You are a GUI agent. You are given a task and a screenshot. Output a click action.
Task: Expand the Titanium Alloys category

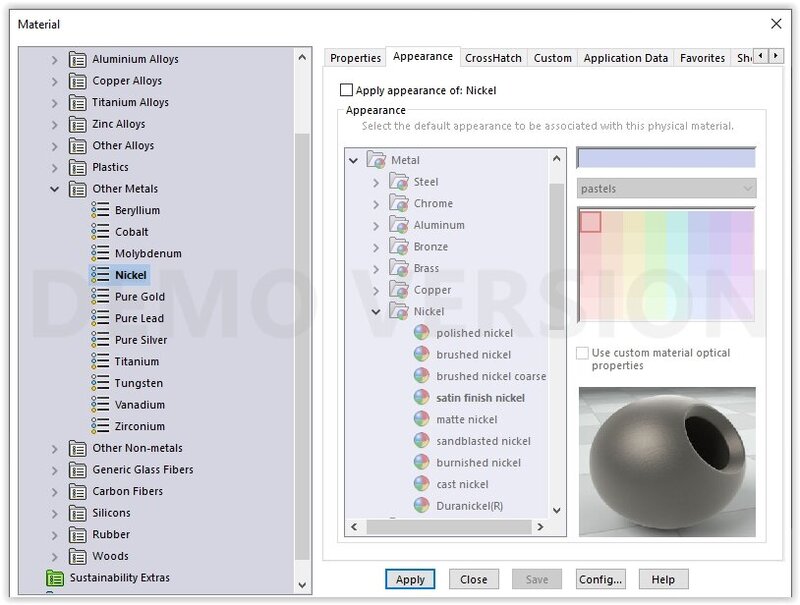click(55, 103)
